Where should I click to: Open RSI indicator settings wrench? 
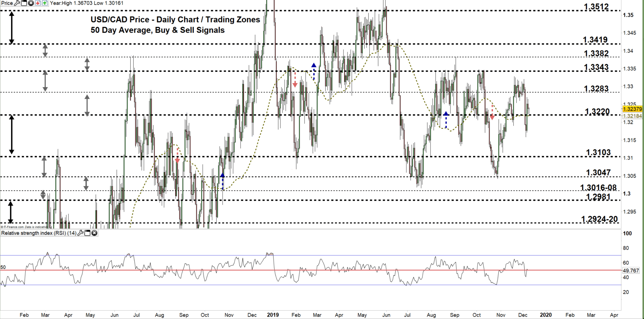point(80,233)
